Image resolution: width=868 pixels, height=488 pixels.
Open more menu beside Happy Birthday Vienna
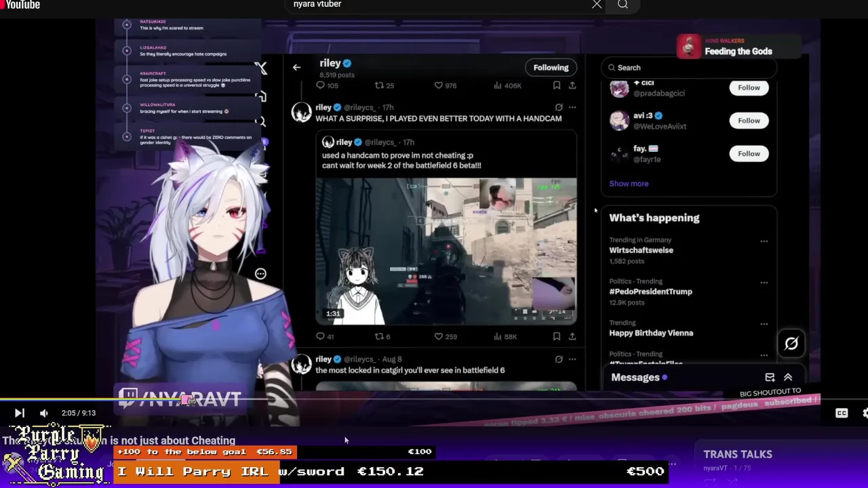[764, 324]
